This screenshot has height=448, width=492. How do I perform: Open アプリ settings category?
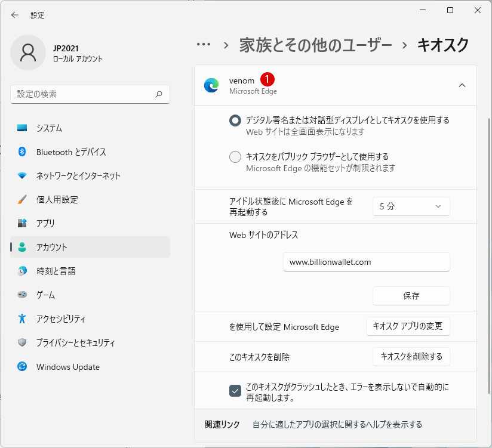[90, 223]
